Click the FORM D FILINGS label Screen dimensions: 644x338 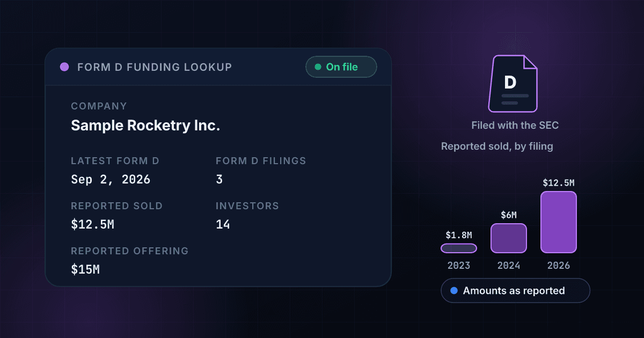click(x=261, y=160)
